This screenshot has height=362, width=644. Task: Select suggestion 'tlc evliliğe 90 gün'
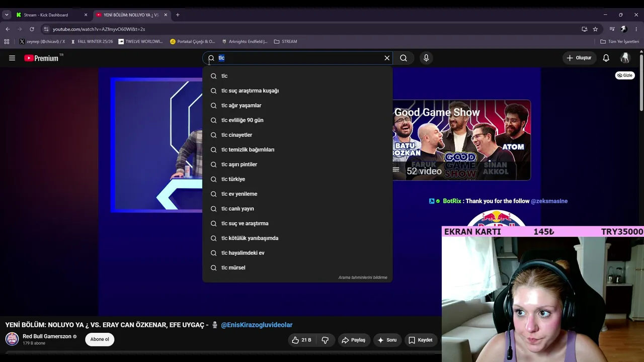(x=297, y=120)
